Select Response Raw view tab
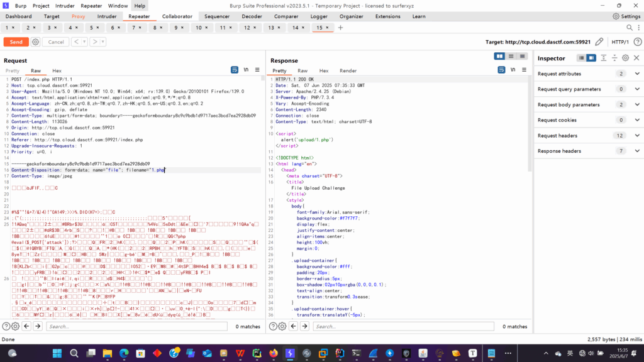This screenshot has height=362, width=644. (303, 70)
